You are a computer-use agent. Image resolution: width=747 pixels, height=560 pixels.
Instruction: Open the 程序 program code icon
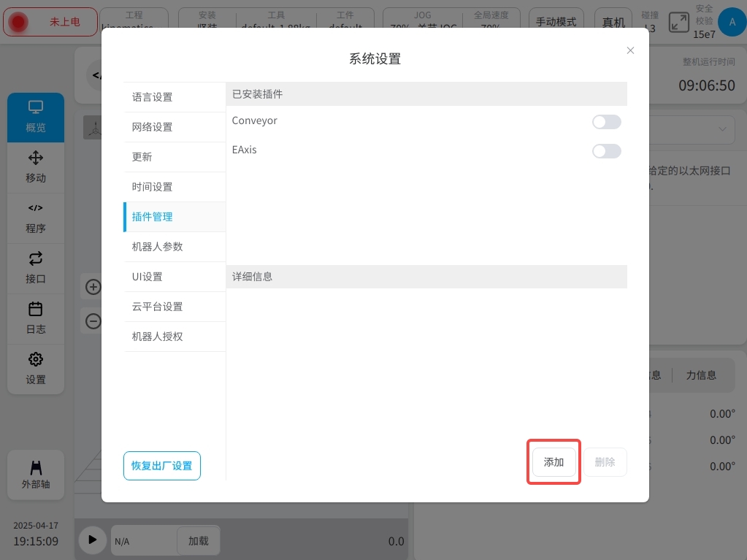[36, 208]
